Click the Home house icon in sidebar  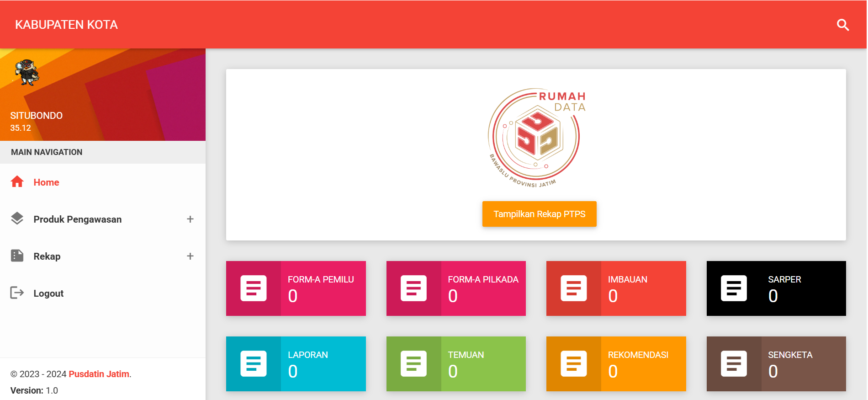17,182
